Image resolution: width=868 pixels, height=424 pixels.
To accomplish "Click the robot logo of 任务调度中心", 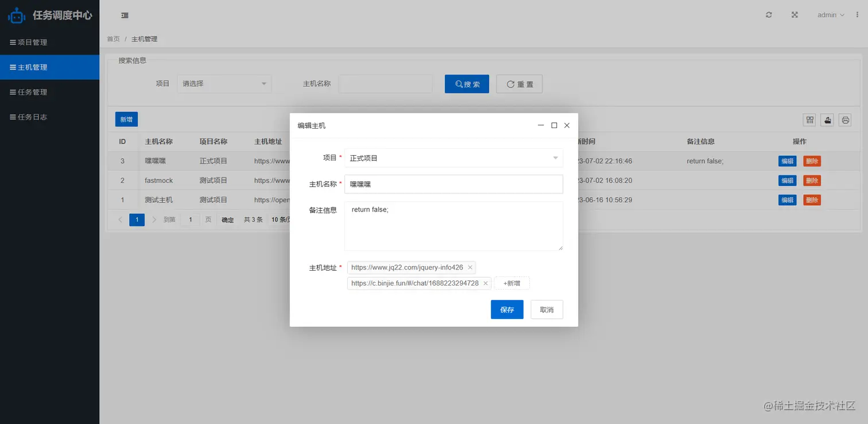I will (x=16, y=15).
